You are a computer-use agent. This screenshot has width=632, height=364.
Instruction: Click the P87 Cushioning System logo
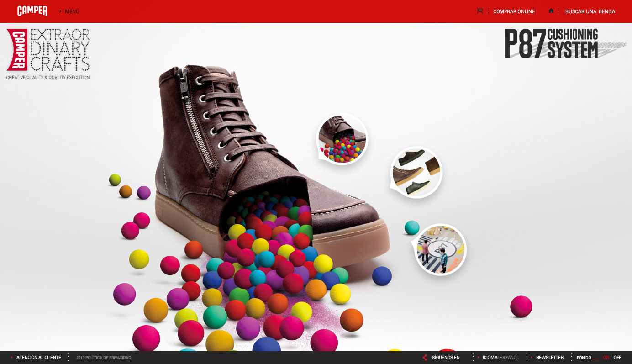[565, 43]
